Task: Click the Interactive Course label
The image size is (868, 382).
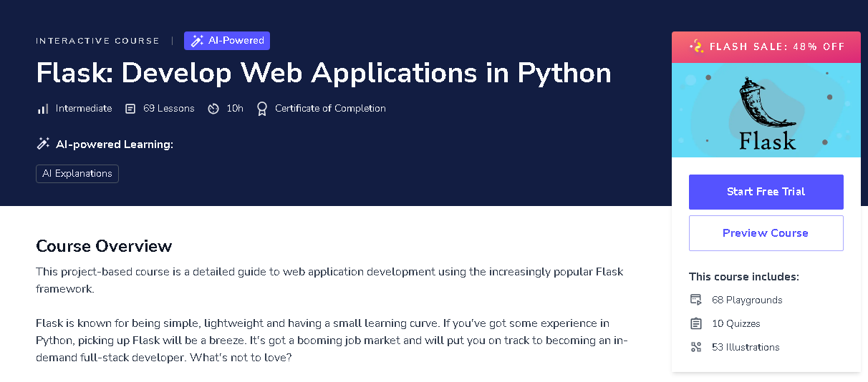Action: [x=97, y=41]
